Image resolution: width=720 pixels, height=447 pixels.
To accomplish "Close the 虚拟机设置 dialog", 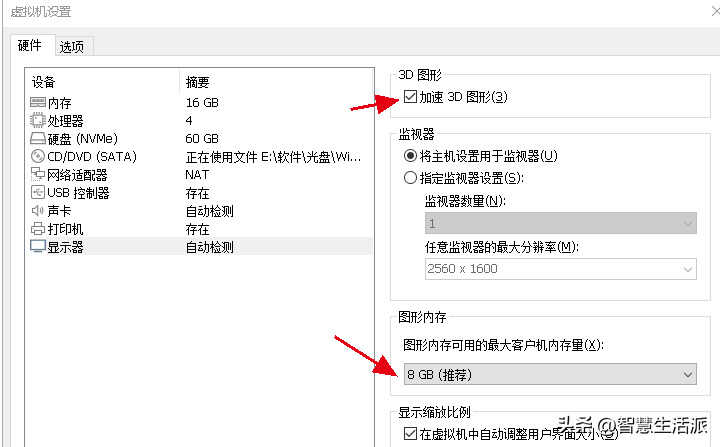I will 716,11.
